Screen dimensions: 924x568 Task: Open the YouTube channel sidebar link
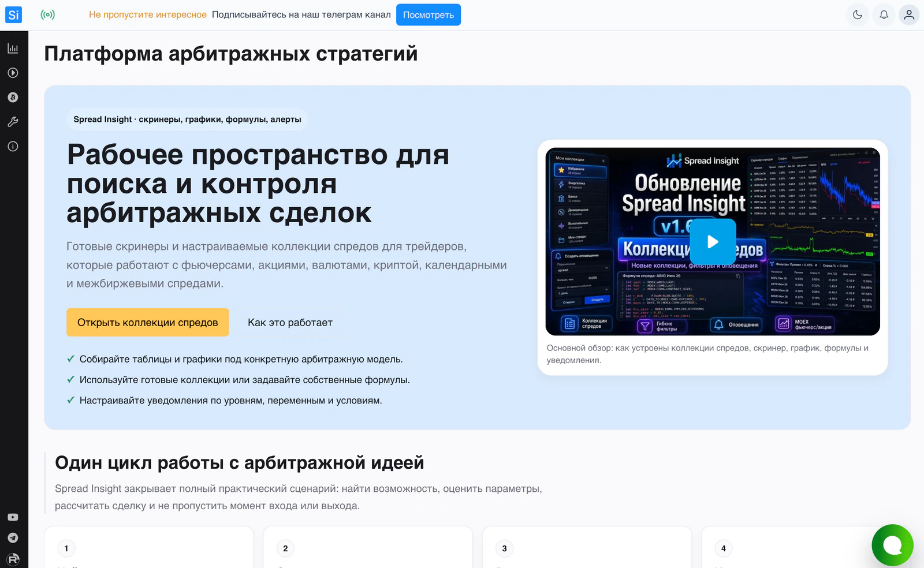13,517
